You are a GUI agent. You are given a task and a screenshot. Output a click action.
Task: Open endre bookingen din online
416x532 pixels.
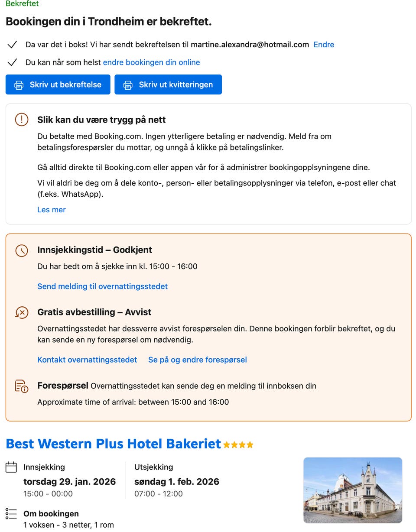tap(151, 62)
